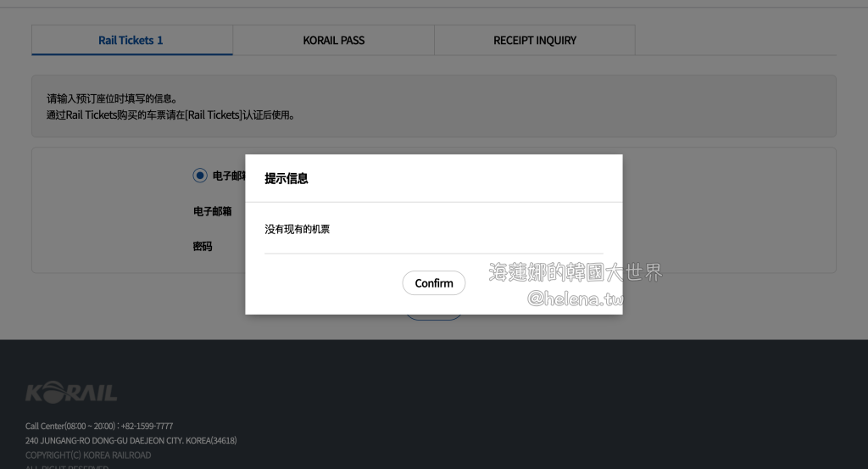Viewport: 868px width, 469px height.
Task: Click the KORAIL logo in the footer
Action: (x=71, y=392)
